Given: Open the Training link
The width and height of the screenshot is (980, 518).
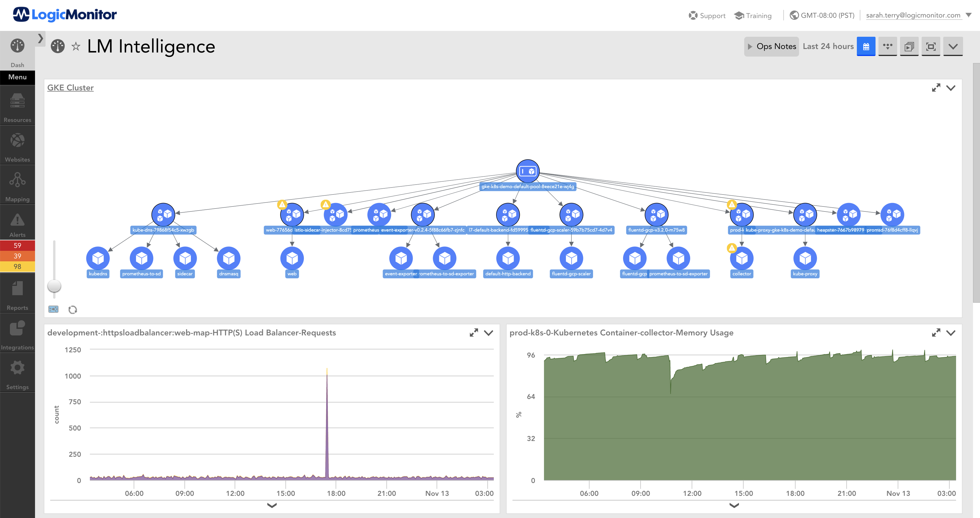Looking at the screenshot, I should [753, 15].
